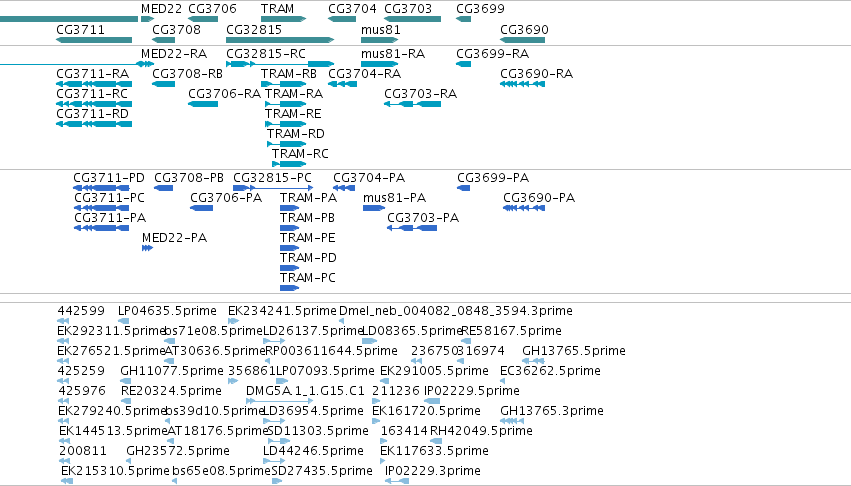Select transcript TRAM-RE
851x486 pixels.
point(293,114)
